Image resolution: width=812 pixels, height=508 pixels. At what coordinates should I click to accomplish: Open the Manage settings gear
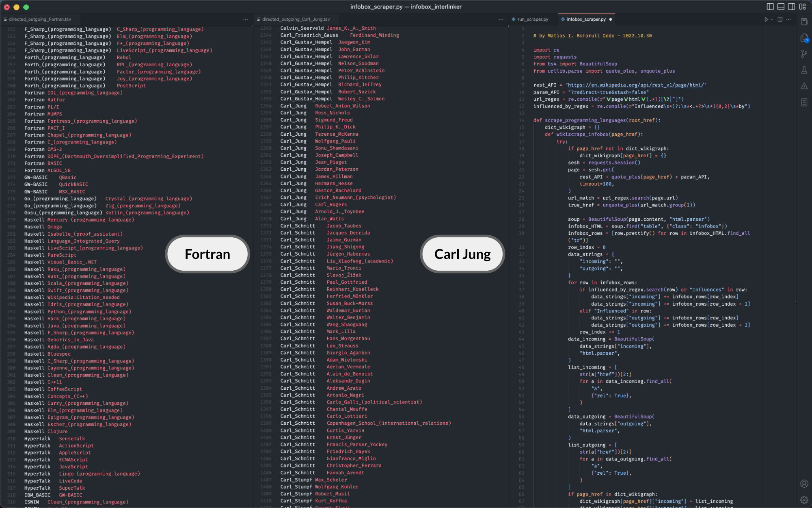point(804,500)
